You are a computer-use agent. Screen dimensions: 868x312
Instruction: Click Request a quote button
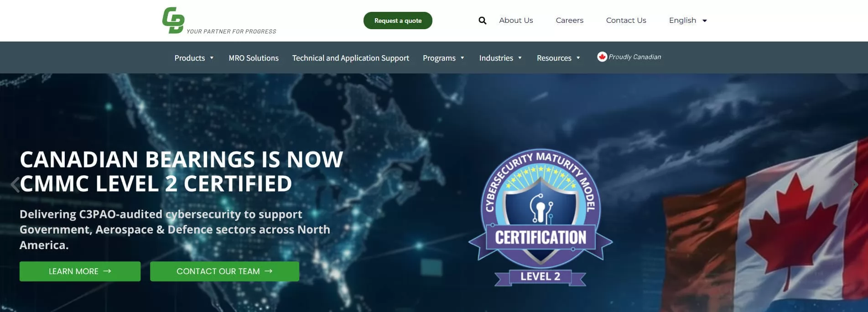click(x=398, y=21)
